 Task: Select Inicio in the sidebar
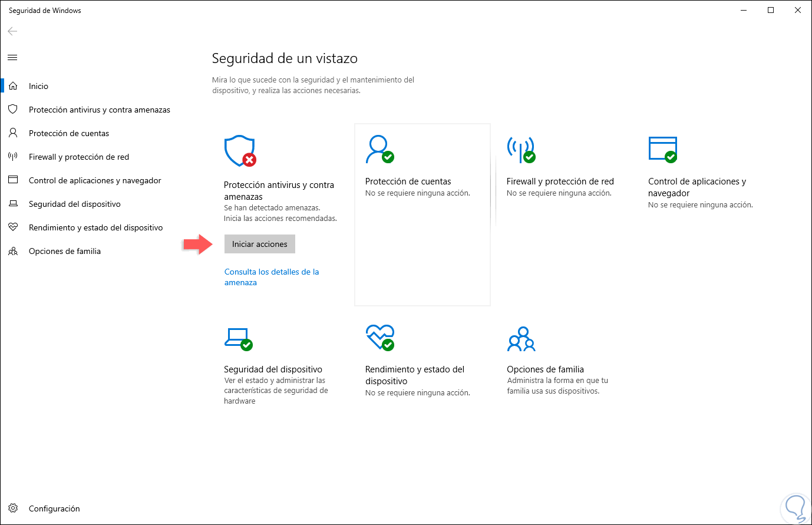coord(38,85)
